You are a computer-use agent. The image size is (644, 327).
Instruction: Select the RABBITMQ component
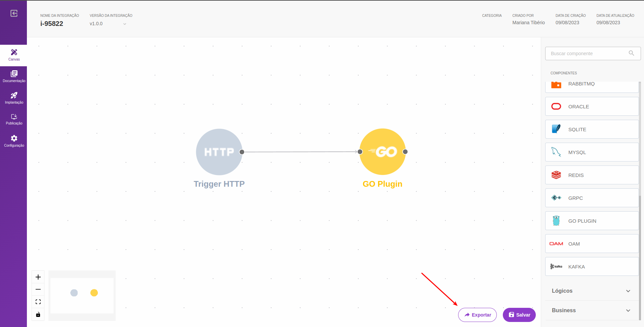pos(592,86)
